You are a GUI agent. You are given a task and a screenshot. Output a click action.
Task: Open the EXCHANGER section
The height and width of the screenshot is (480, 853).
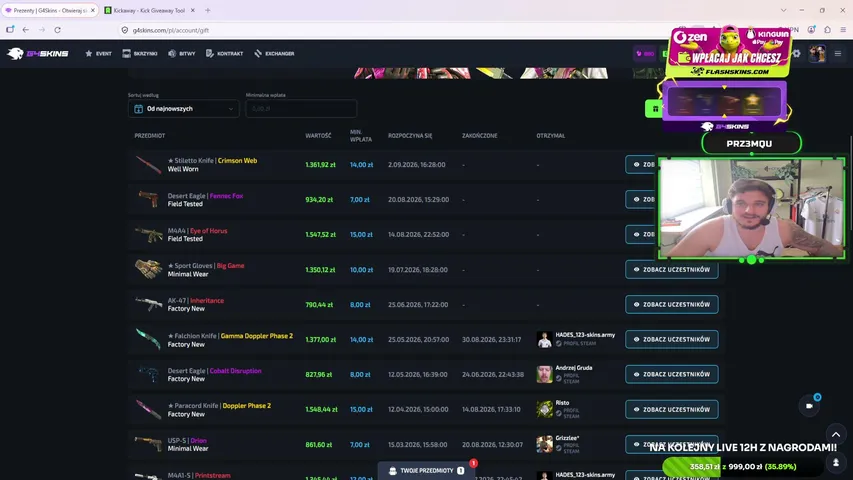tap(274, 53)
